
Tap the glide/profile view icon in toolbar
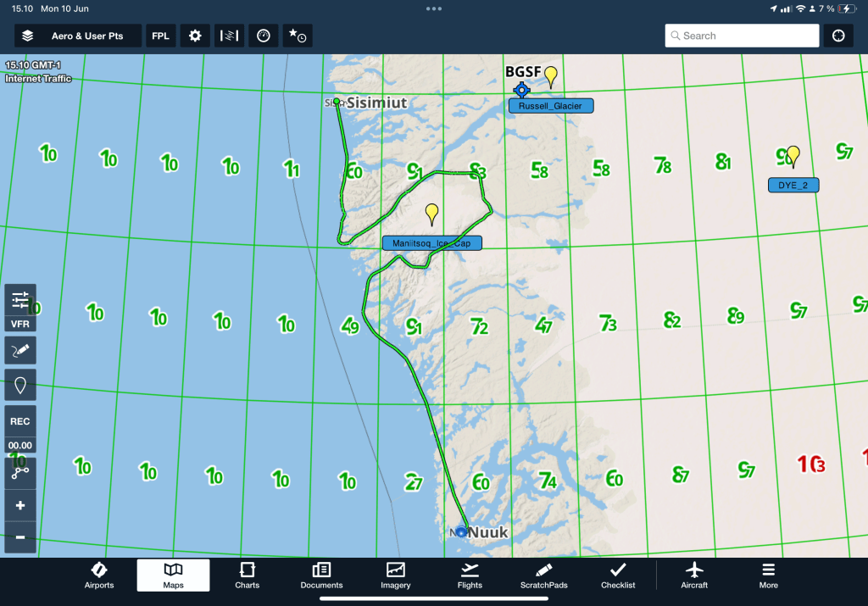click(x=229, y=36)
